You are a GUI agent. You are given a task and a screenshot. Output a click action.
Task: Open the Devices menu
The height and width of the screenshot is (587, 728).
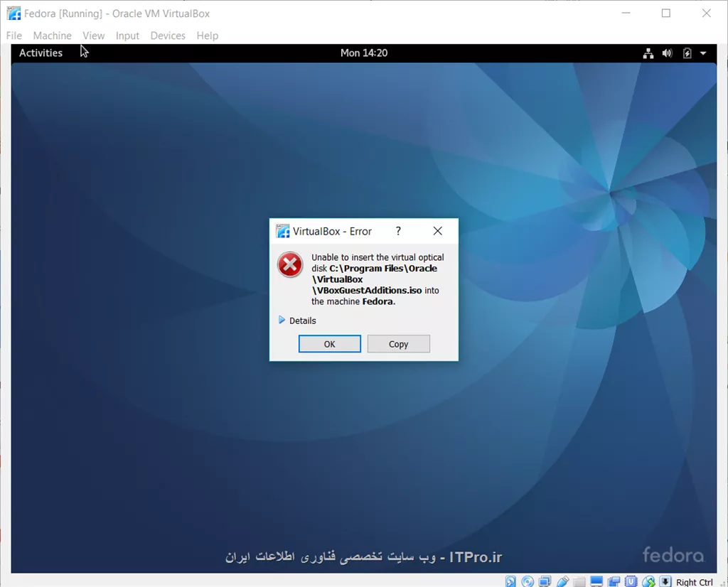[x=168, y=36]
